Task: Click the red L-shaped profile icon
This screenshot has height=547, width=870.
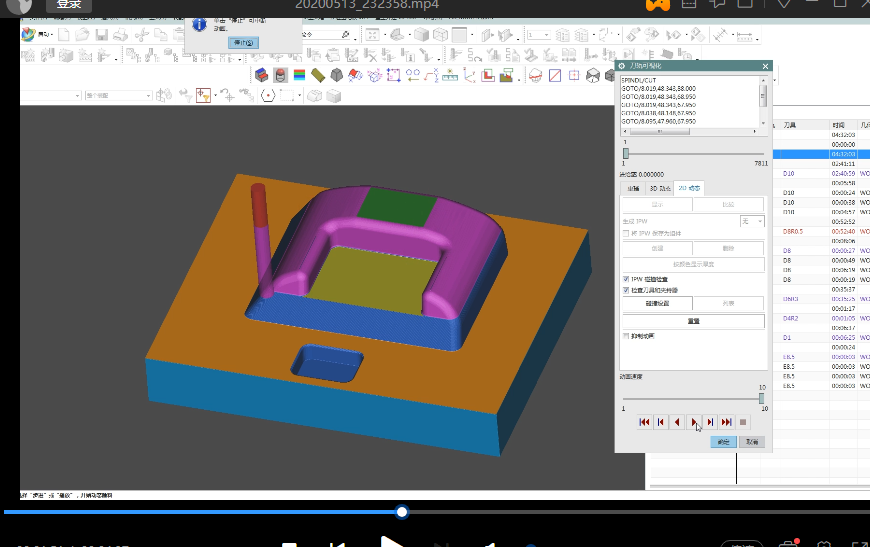Action: (x=488, y=75)
